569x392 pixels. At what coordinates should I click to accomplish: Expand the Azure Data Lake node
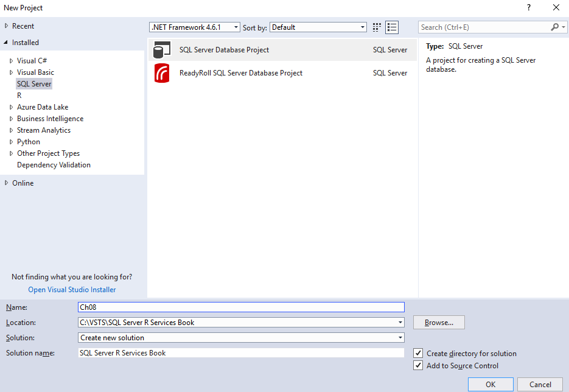coord(11,107)
